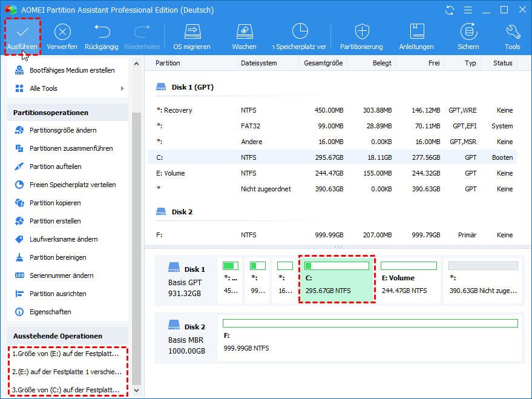Image resolution: width=532 pixels, height=399 pixels.
Task: Select the 99… EFI block in disk map
Action: tap(257, 279)
